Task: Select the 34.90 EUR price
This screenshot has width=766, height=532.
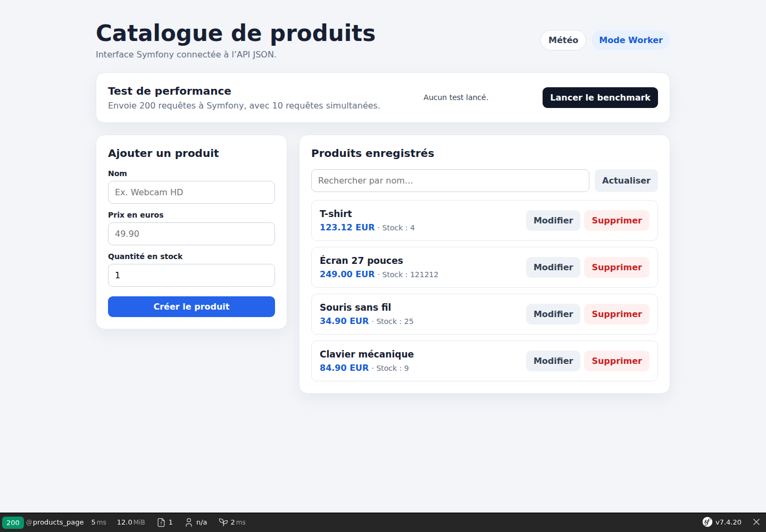Action: [x=344, y=321]
